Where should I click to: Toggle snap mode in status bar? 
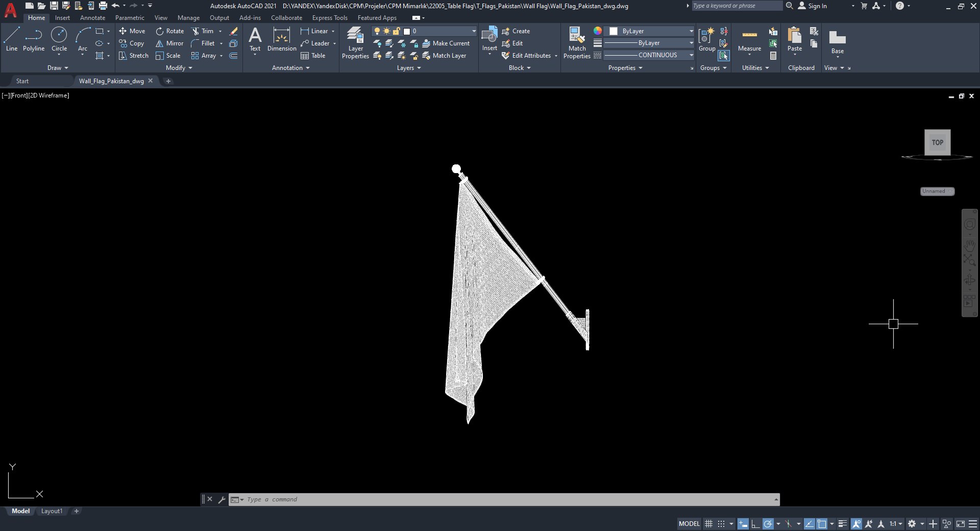coord(721,524)
